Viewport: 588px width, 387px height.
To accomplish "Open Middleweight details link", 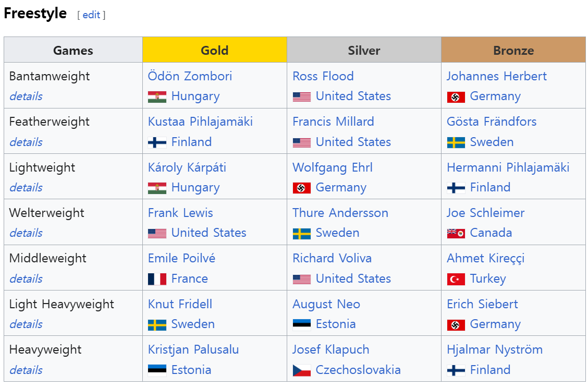I will tap(26, 279).
